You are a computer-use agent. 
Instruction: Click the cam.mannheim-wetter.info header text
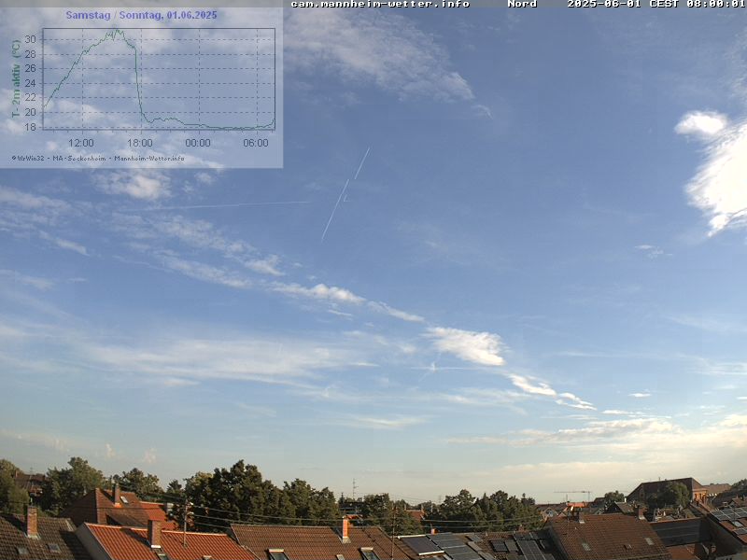[x=379, y=4]
